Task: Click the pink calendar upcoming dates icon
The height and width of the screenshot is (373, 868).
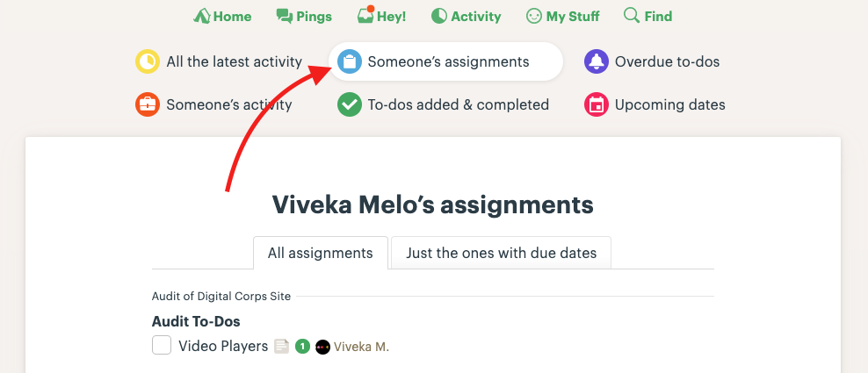Action: [x=597, y=105]
